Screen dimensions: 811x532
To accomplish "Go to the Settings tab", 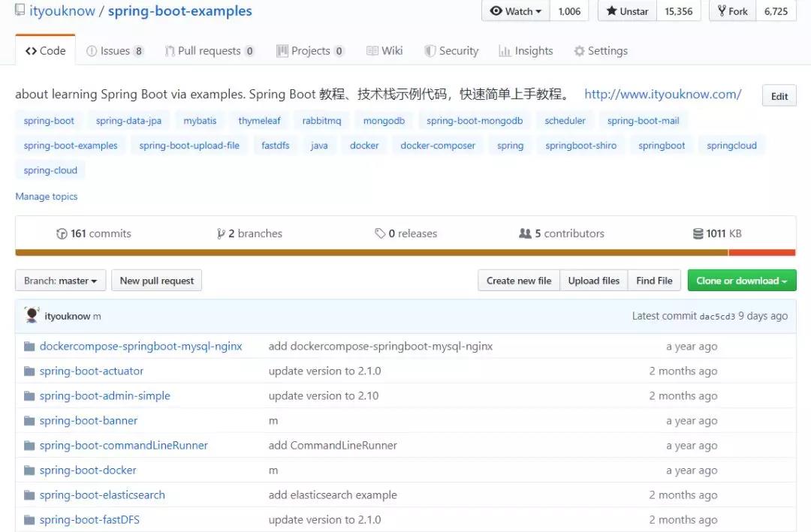I will [601, 51].
